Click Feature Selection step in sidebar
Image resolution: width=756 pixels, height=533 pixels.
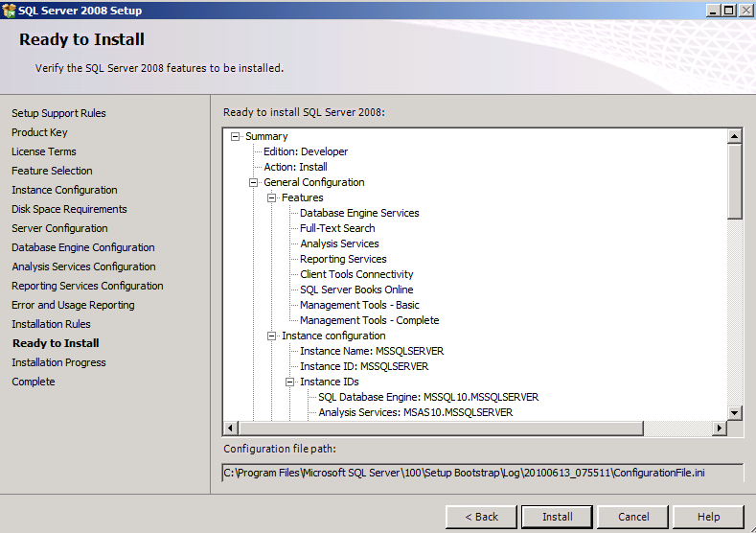[x=52, y=171]
